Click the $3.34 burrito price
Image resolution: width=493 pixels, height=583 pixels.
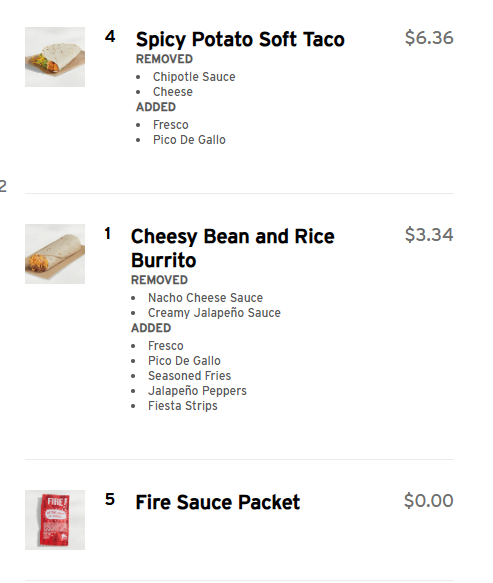(x=429, y=235)
